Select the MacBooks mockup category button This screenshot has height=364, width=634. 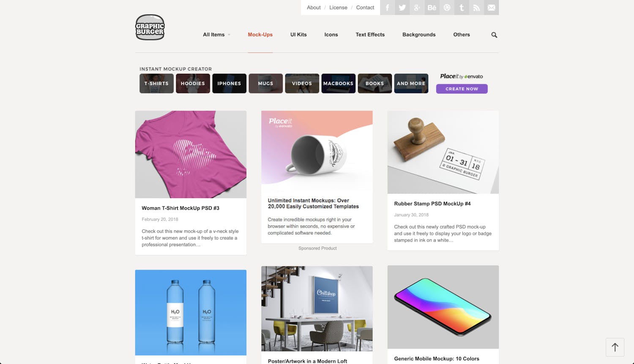click(338, 84)
